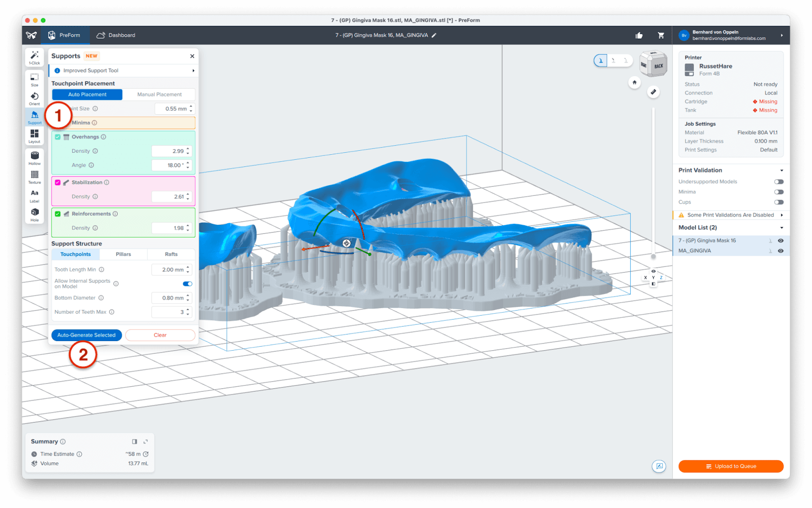Expand Some Print Validations Are Disabled warning
The height and width of the screenshot is (508, 812).
click(x=782, y=215)
